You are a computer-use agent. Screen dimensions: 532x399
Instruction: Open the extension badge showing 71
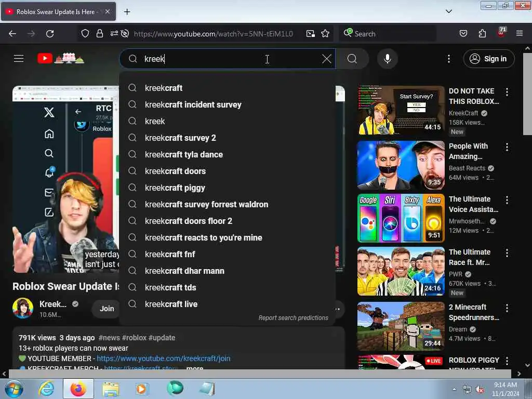[501, 33]
